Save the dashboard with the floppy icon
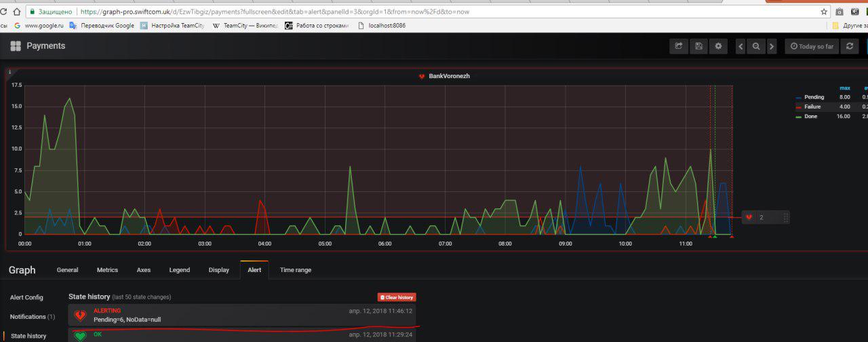Image resolution: width=868 pixels, height=342 pixels. coord(698,46)
